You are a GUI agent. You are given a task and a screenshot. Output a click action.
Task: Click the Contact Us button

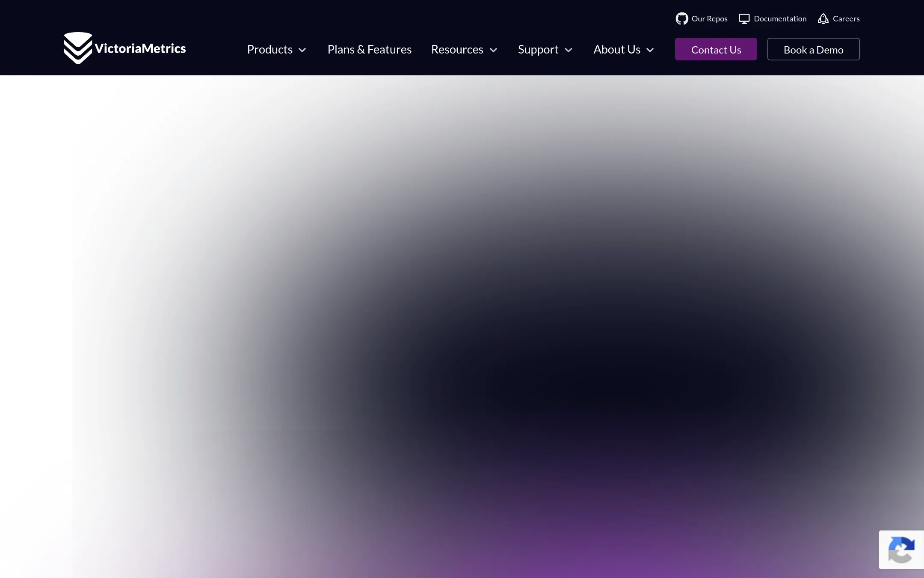coord(716,49)
